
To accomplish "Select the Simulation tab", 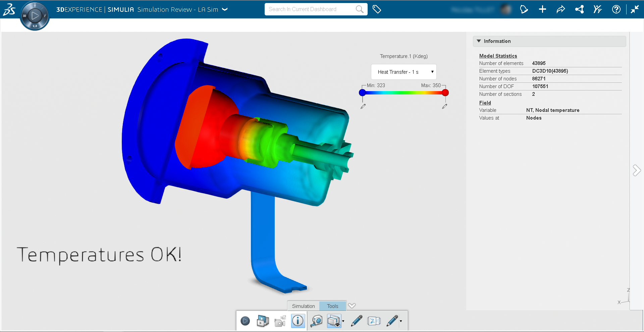I will click(303, 306).
